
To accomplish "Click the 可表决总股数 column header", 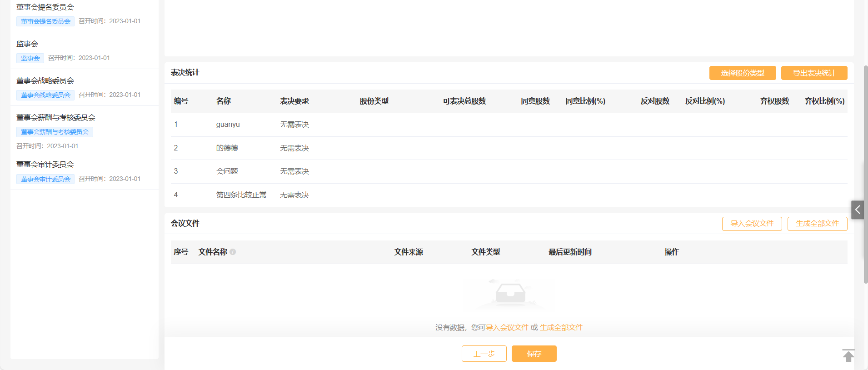I will tap(464, 101).
